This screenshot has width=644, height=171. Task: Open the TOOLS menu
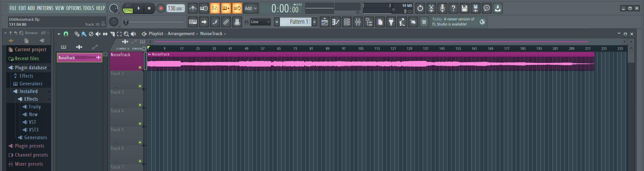coord(89,8)
